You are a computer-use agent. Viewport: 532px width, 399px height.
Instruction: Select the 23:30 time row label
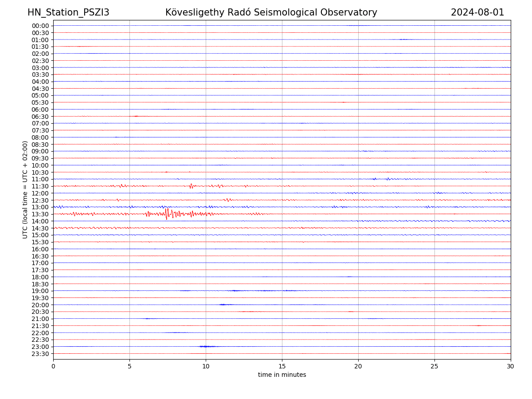pos(40,354)
